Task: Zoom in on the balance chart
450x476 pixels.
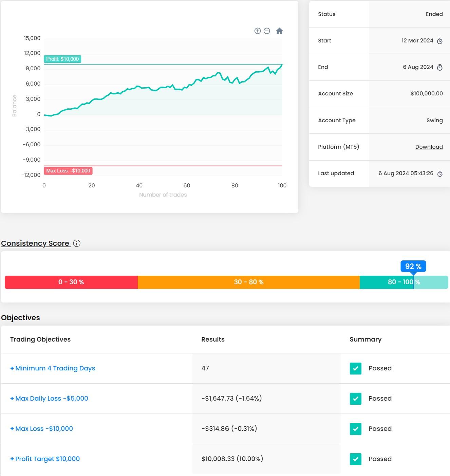Action: tap(257, 31)
